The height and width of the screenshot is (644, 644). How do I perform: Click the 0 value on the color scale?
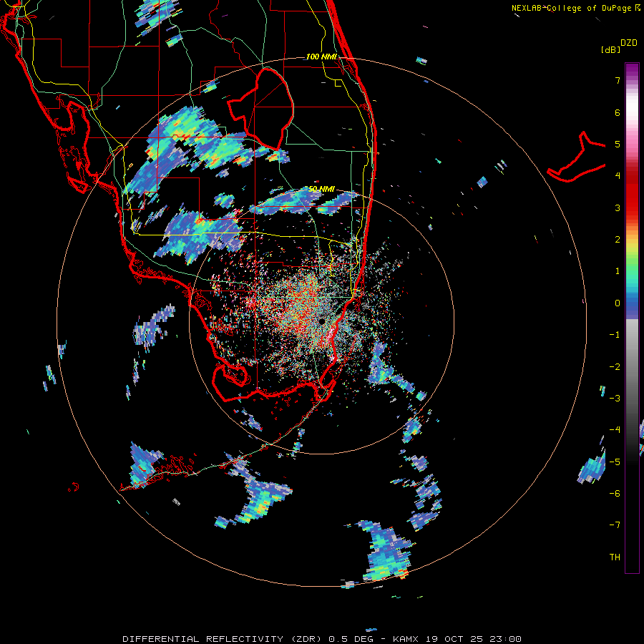(x=618, y=303)
